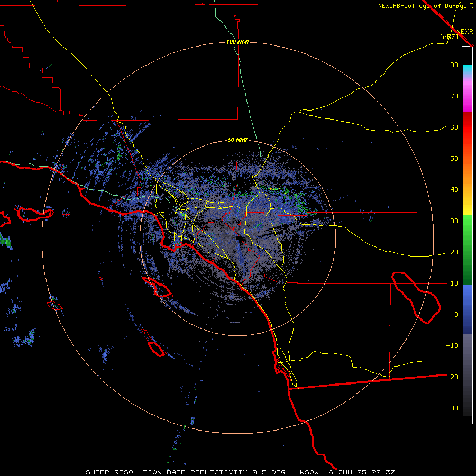This screenshot has width=476, height=476.
Task: Pick the red segment of color bar
Action: (x=467, y=127)
